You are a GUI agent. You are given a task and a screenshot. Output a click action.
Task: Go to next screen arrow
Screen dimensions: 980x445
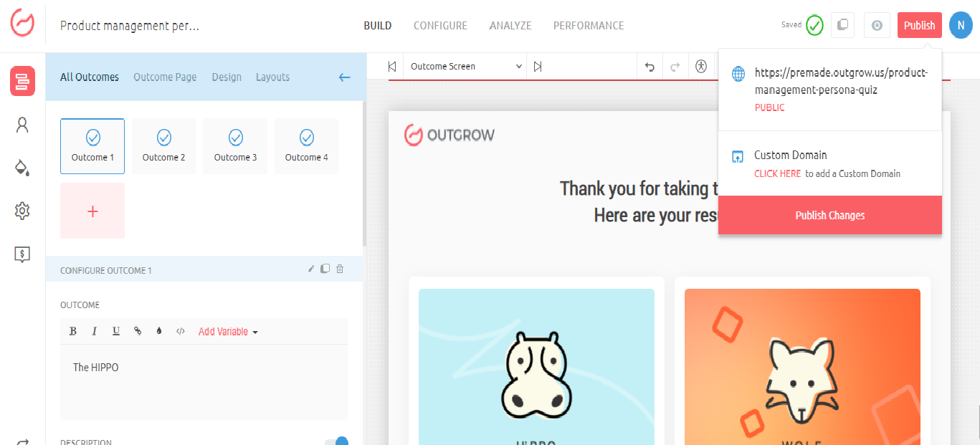pyautogui.click(x=538, y=66)
